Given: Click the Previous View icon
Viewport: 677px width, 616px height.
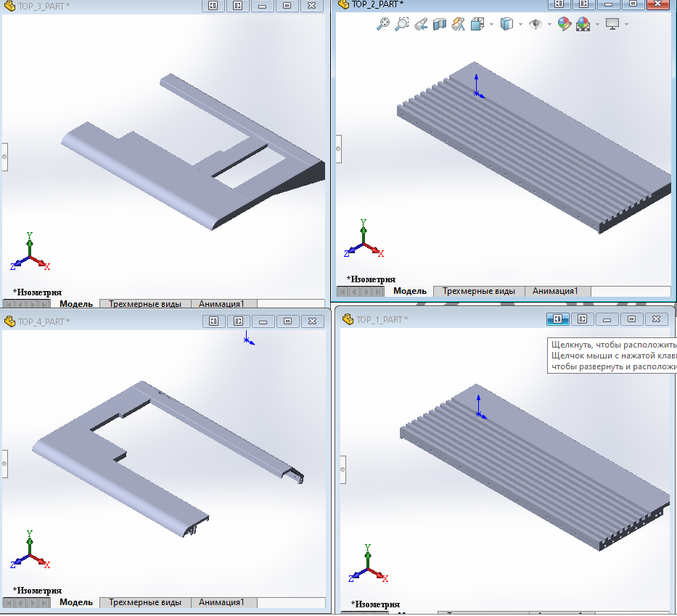Looking at the screenshot, I should 421,23.
